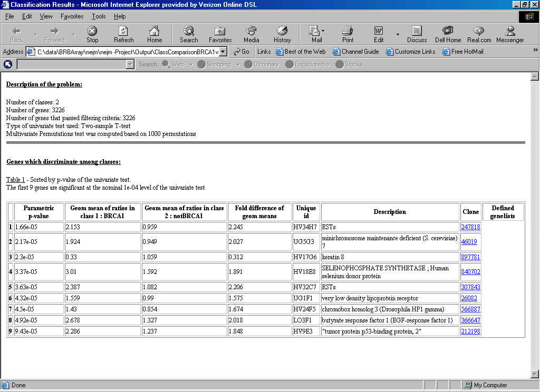Screen dimensions: 540x392
Task: Open the Tools menu
Action: [x=99, y=16]
